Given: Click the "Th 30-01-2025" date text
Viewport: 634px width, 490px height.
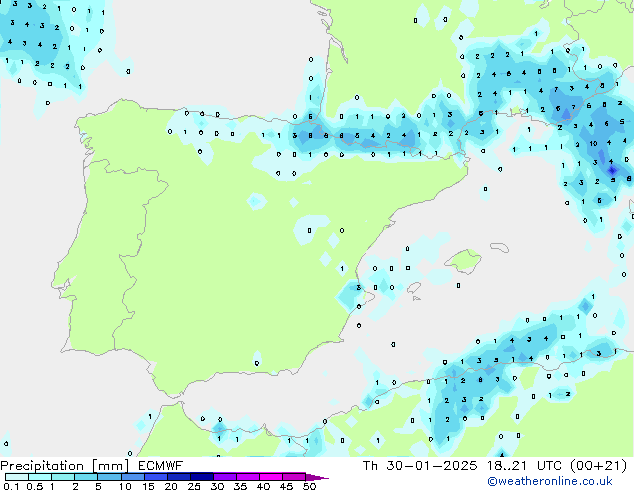Looking at the screenshot, I should pyautogui.click(x=420, y=466).
